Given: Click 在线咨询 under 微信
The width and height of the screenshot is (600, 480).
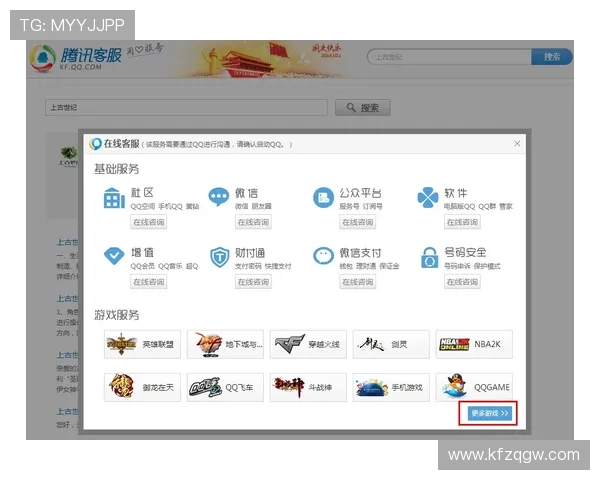Looking at the screenshot, I should (x=253, y=222).
